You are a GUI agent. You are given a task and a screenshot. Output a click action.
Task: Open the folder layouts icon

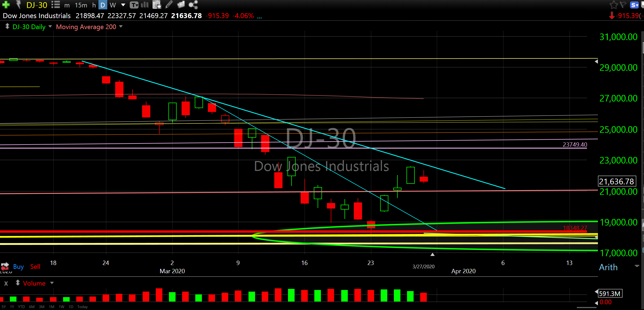tap(181, 5)
